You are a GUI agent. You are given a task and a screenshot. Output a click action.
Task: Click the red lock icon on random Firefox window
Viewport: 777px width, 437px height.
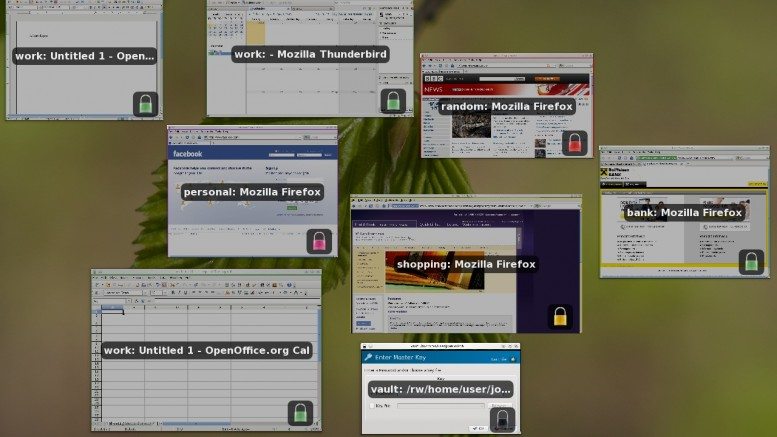tap(574, 143)
